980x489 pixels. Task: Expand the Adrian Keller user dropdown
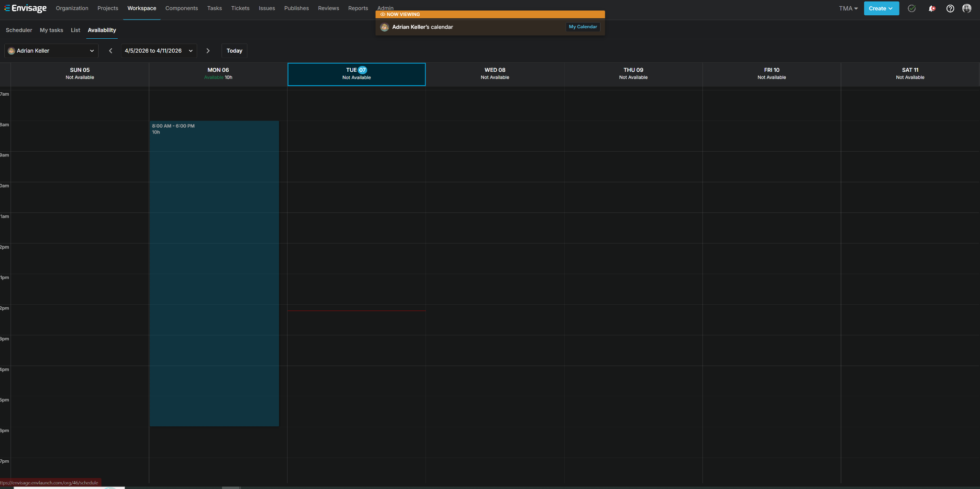tap(51, 51)
